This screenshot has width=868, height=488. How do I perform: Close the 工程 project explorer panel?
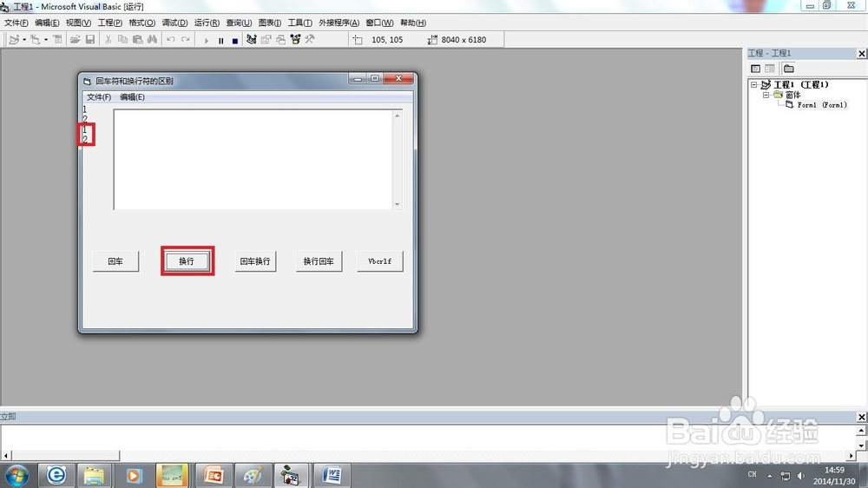(861, 53)
